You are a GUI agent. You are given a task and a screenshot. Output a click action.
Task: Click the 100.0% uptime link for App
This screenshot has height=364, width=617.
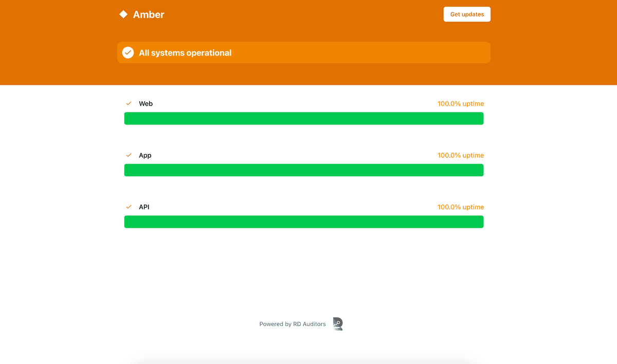coord(460,155)
